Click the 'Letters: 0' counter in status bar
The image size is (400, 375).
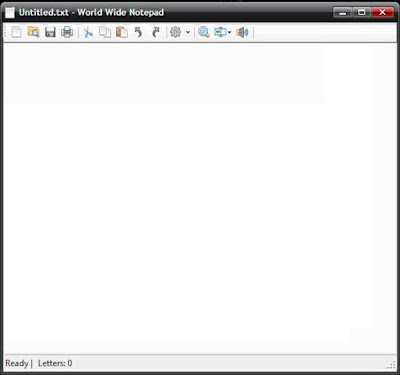(55, 363)
